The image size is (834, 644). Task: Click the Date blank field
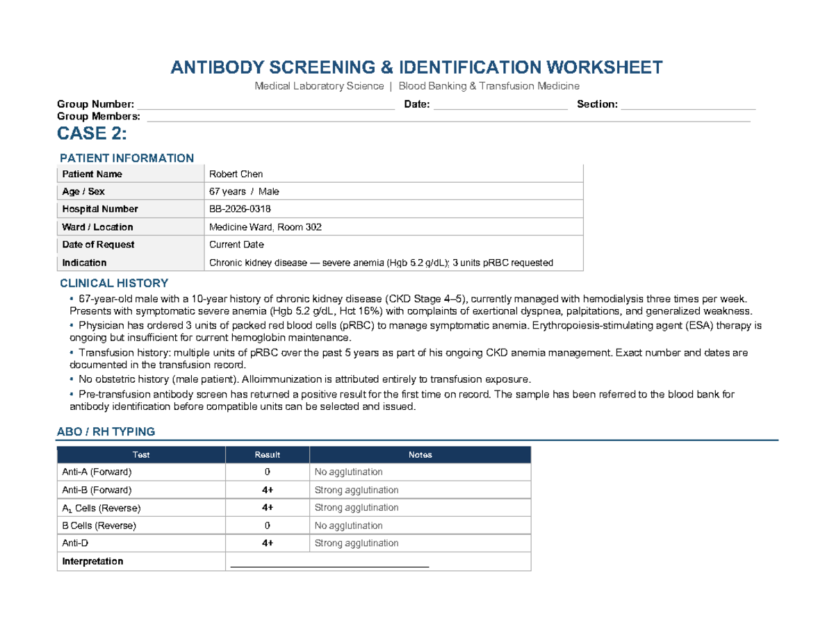coord(500,106)
